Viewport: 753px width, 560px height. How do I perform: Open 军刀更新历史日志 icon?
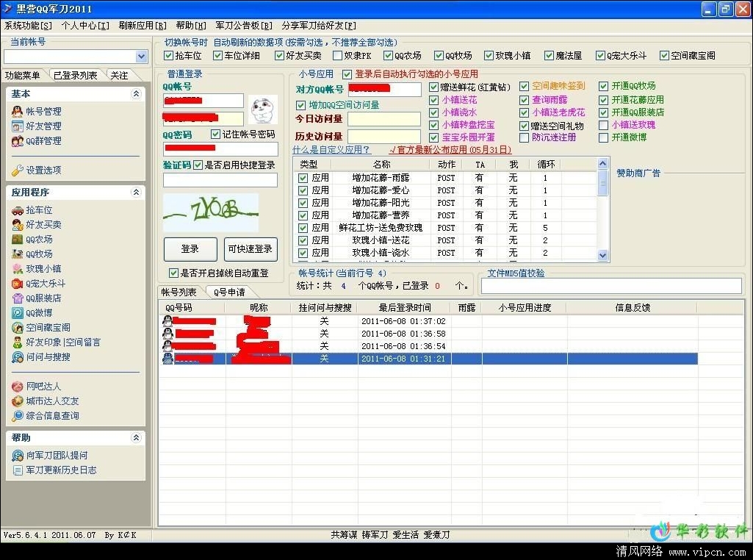click(18, 470)
